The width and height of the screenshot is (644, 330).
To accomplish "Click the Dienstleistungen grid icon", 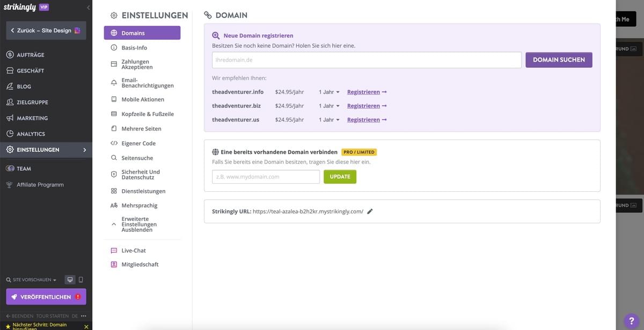I will click(114, 191).
